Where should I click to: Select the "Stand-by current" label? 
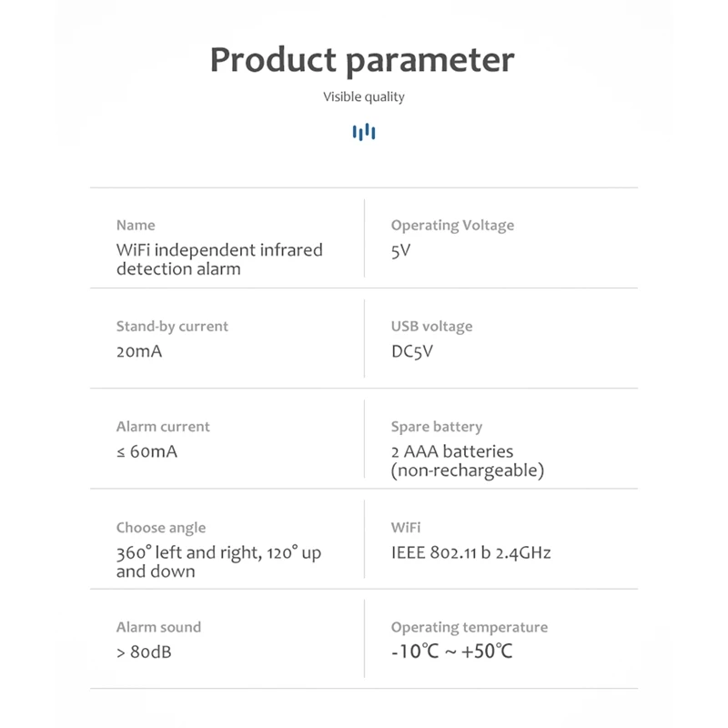tap(172, 326)
